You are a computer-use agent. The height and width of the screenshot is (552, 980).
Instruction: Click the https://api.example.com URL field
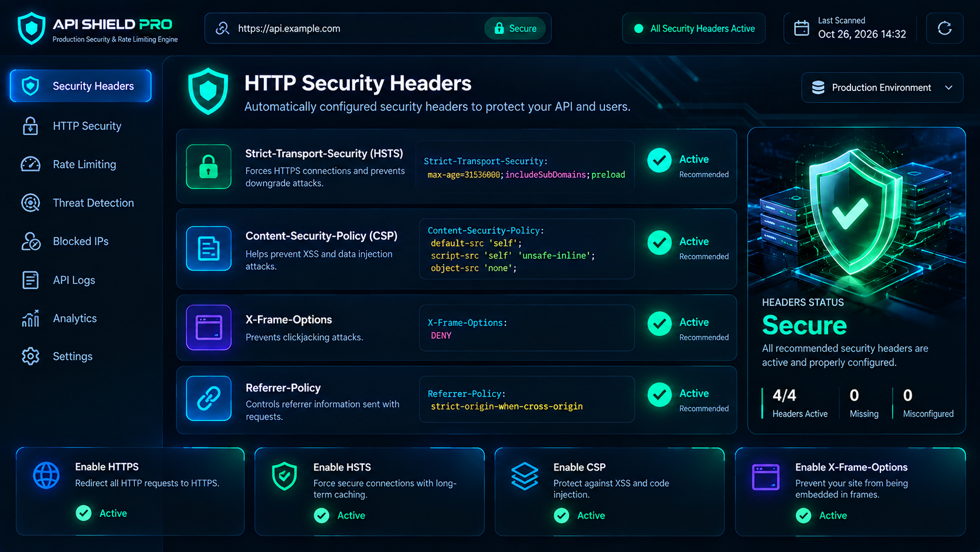pyautogui.click(x=378, y=28)
